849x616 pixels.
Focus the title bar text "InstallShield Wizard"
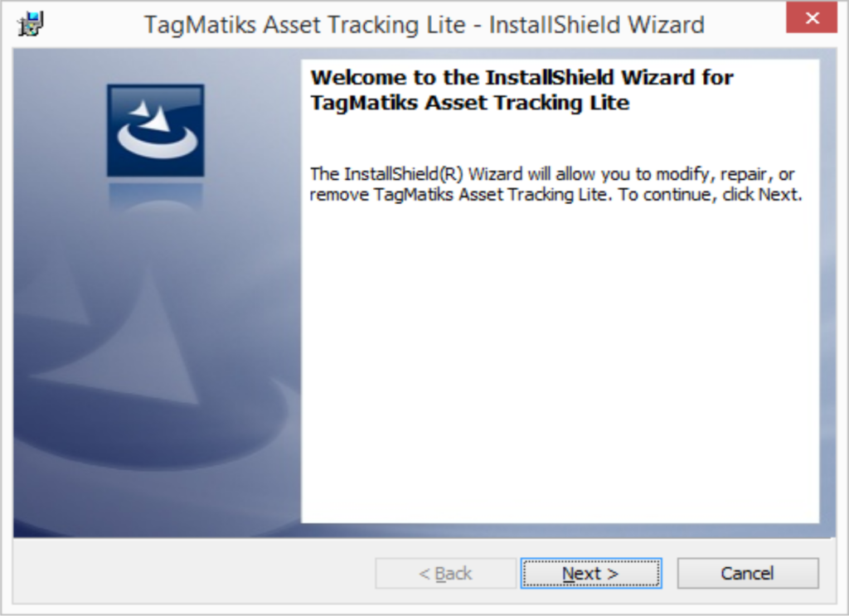(597, 25)
